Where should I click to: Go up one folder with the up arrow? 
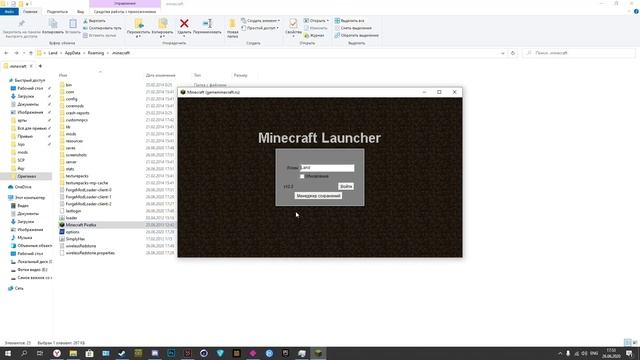pyautogui.click(x=31, y=53)
